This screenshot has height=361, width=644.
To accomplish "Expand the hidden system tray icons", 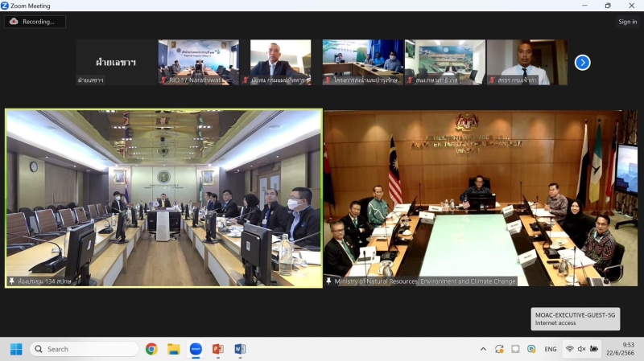I will click(483, 349).
